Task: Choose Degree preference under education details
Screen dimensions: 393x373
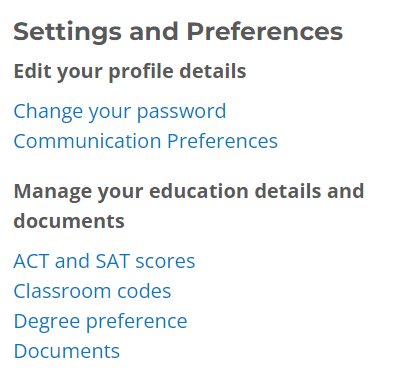Action: 100,322
